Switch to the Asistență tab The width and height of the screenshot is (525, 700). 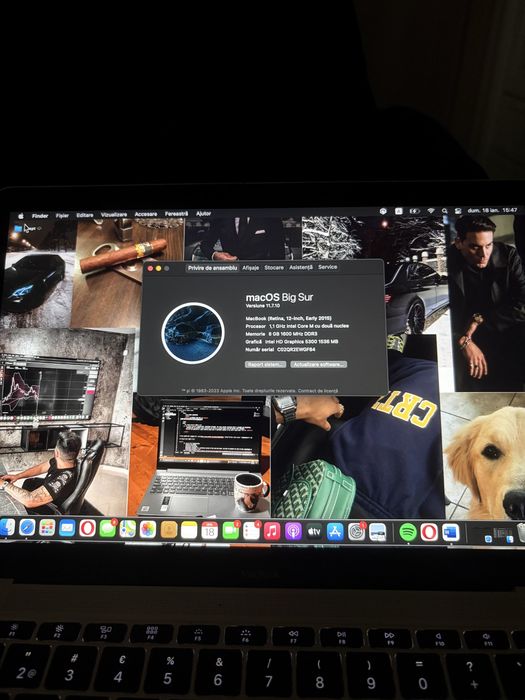point(301,267)
